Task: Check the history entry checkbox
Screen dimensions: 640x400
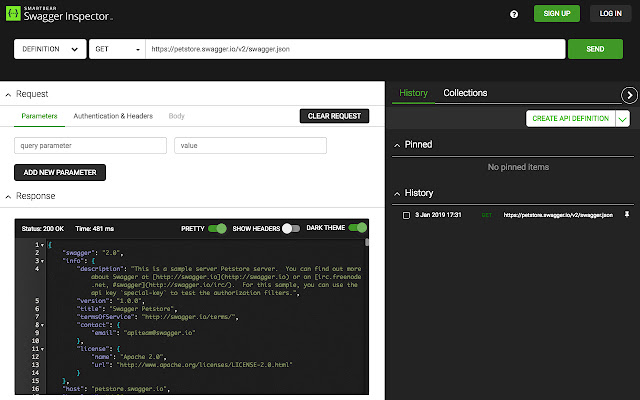Action: (405, 215)
